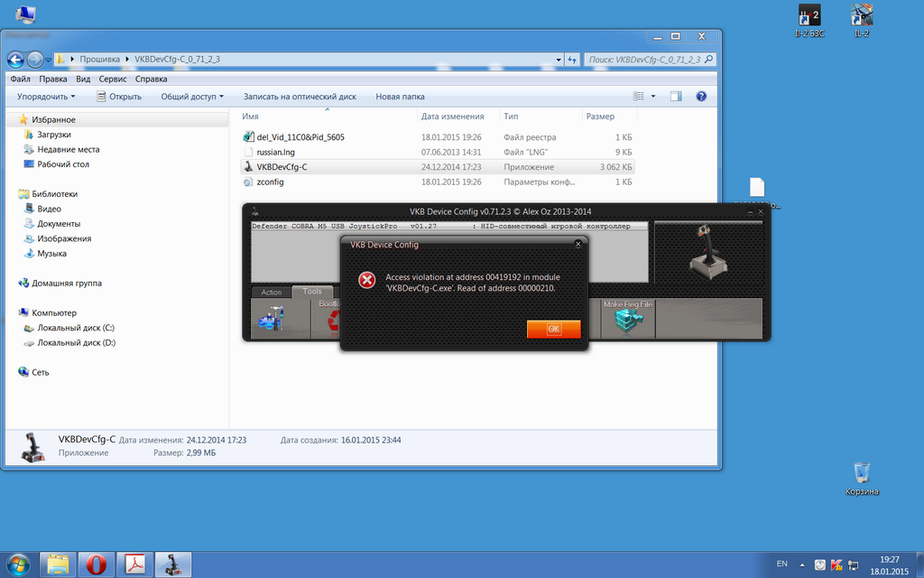Click the address bar refresh button
Image resolution: width=924 pixels, height=578 pixels.
[571, 60]
